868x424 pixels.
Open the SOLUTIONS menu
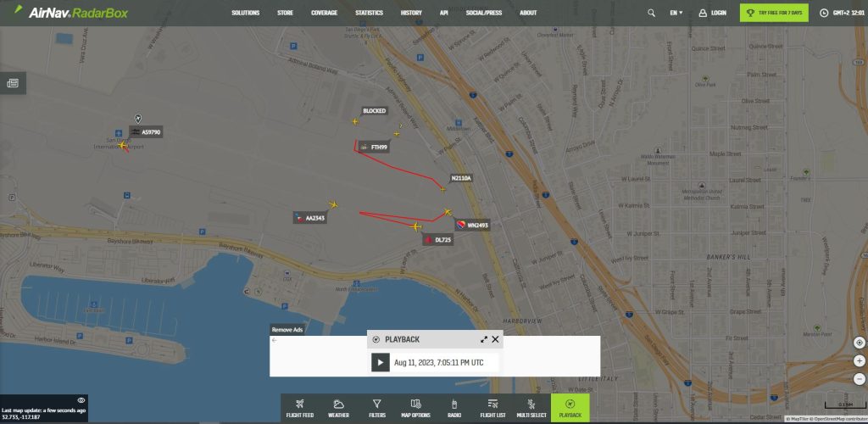pos(245,13)
